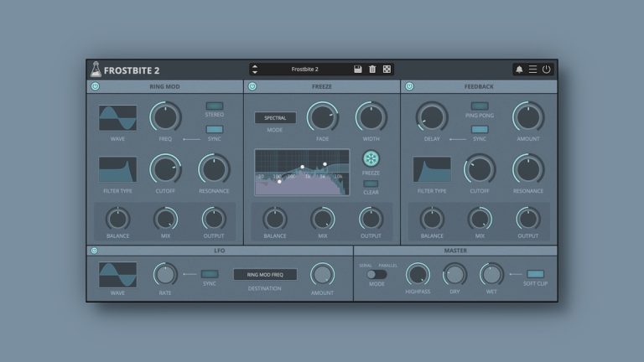Click the flask logo beside Frostbite 2

tap(96, 70)
